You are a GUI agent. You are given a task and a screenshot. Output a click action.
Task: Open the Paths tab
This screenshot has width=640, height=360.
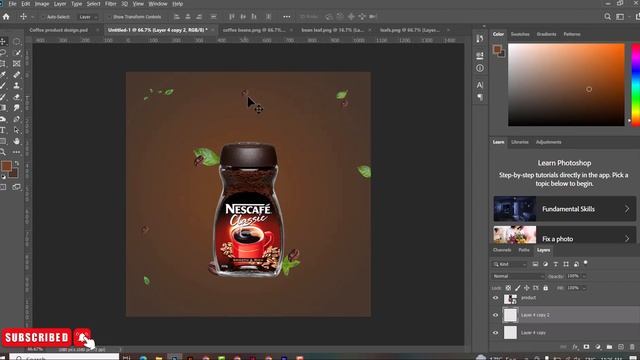point(524,250)
